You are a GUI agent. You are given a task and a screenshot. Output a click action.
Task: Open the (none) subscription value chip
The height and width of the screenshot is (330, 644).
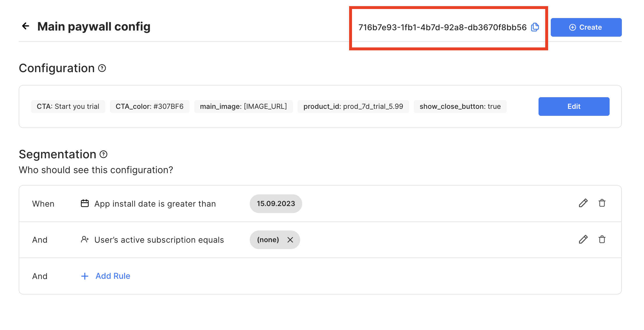pyautogui.click(x=268, y=240)
